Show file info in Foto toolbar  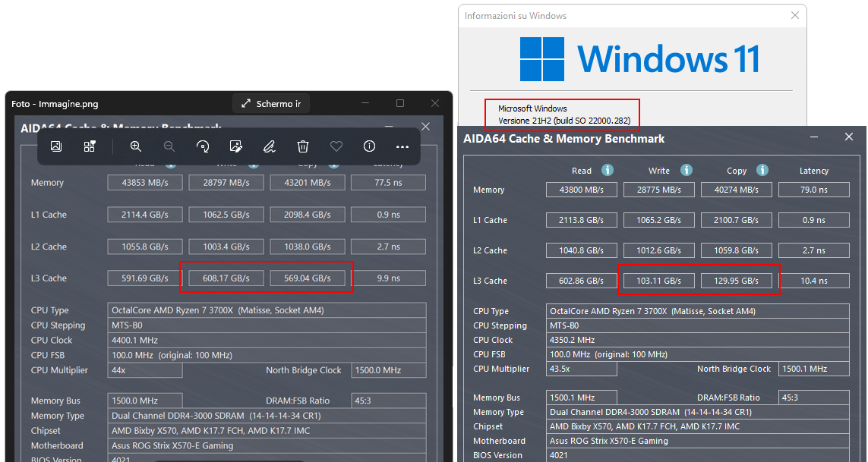pos(369,146)
